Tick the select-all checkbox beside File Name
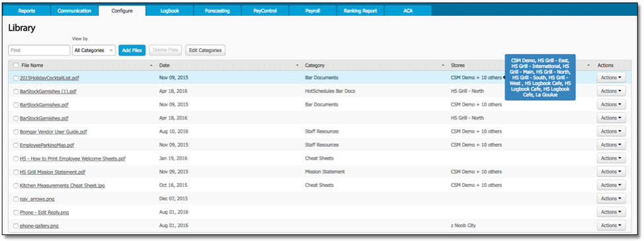The height and width of the screenshot is (241, 644). point(16,65)
